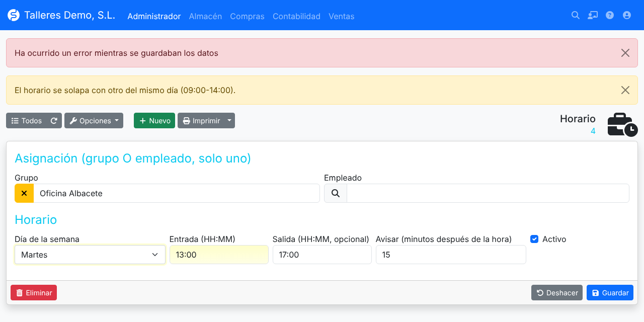Click Talleres Demo, S.L. company name
The width and height of the screenshot is (644, 322).
pyautogui.click(x=69, y=15)
